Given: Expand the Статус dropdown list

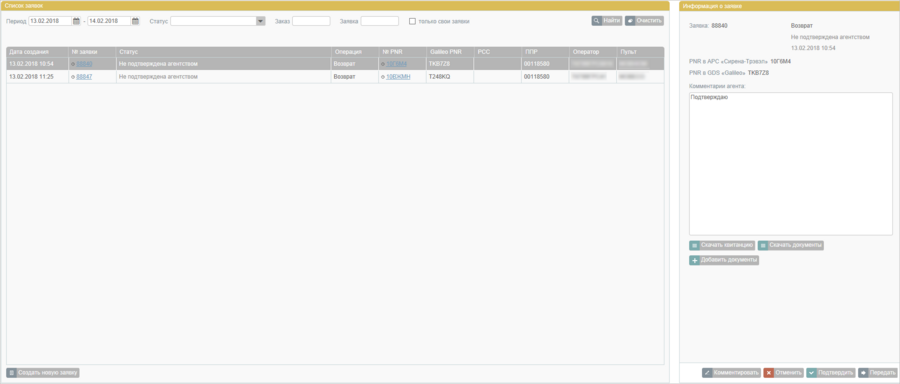Looking at the screenshot, I should click(261, 21).
